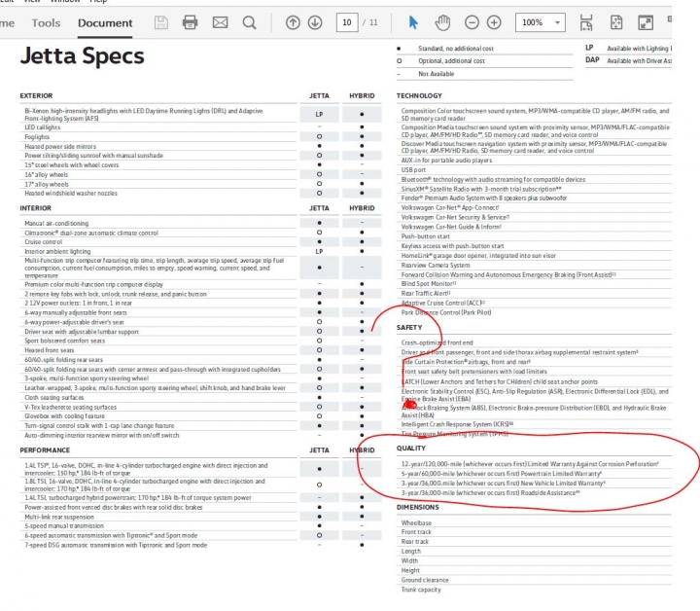This screenshot has height=611, width=700.
Task: Open the Find text magnifier icon
Action: pyautogui.click(x=250, y=22)
